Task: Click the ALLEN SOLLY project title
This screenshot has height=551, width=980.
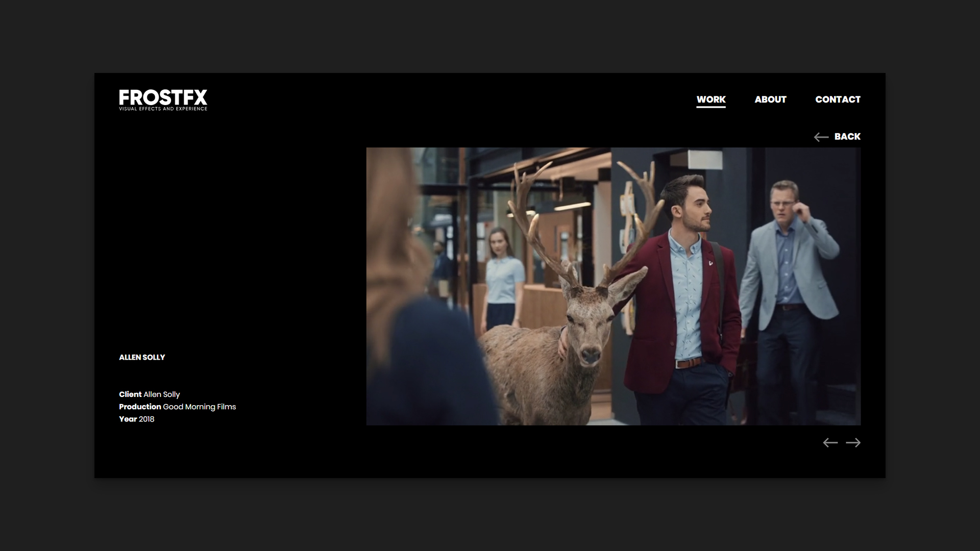Action: pyautogui.click(x=142, y=357)
